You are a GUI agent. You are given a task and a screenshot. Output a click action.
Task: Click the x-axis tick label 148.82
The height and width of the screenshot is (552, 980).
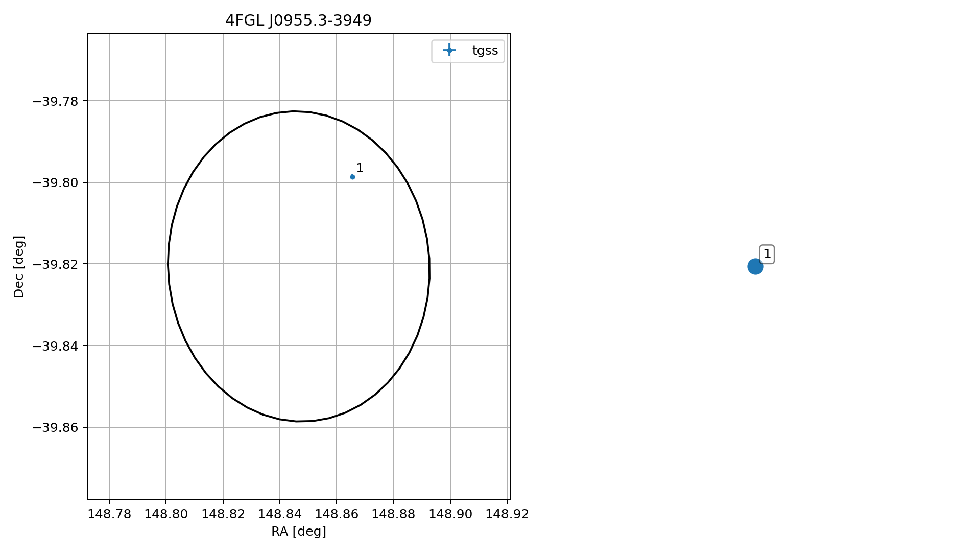coord(223,514)
